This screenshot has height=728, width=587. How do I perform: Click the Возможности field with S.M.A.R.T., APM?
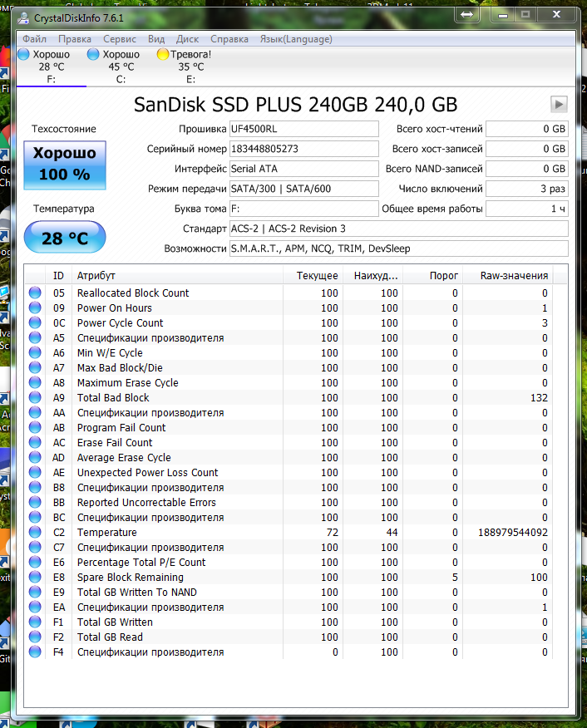399,248
